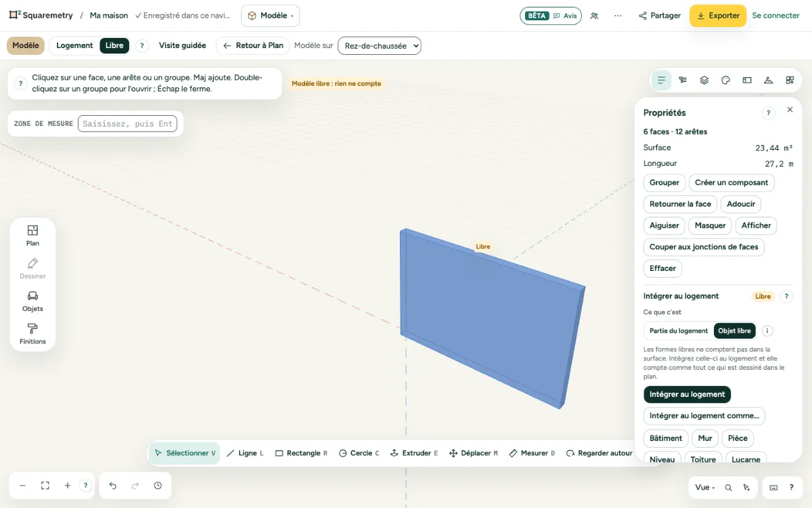Fit the model to the view
The image size is (812, 508).
pyautogui.click(x=45, y=486)
